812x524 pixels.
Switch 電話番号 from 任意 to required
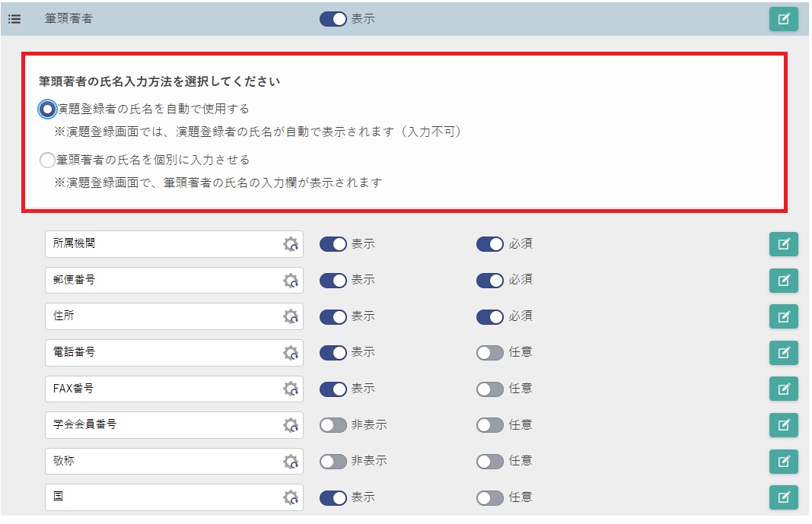pos(490,353)
